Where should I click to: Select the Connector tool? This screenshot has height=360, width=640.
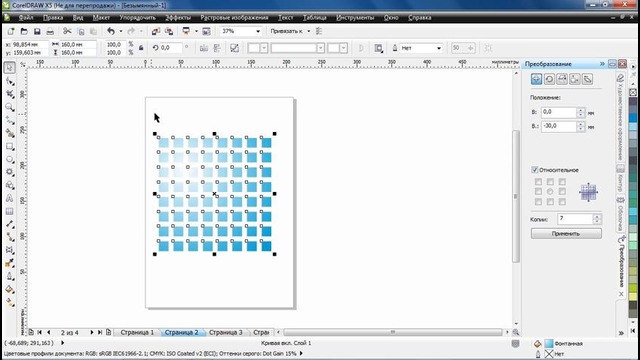10,237
